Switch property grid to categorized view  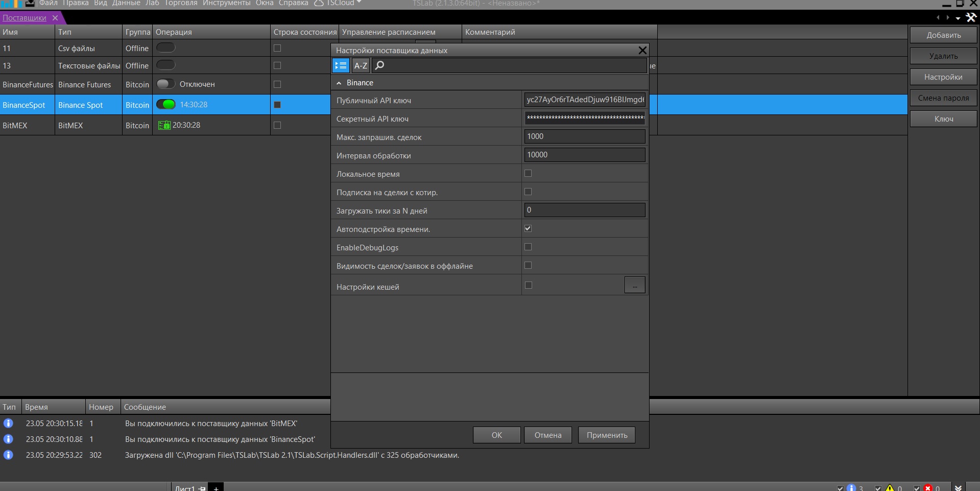(341, 65)
